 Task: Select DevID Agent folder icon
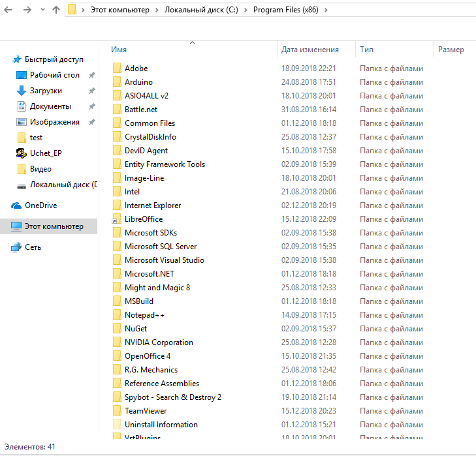pyautogui.click(x=117, y=151)
